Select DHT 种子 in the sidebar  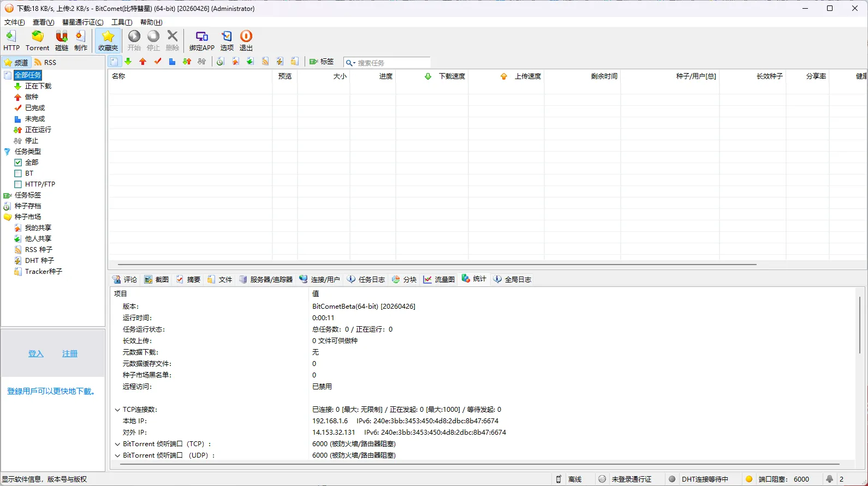39,261
